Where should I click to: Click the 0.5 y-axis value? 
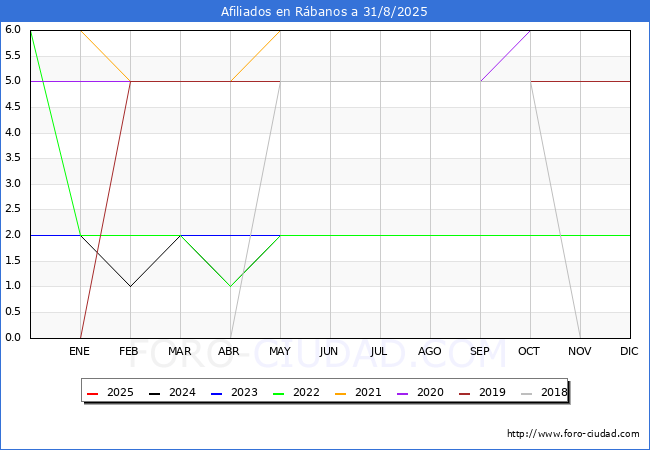(x=13, y=311)
